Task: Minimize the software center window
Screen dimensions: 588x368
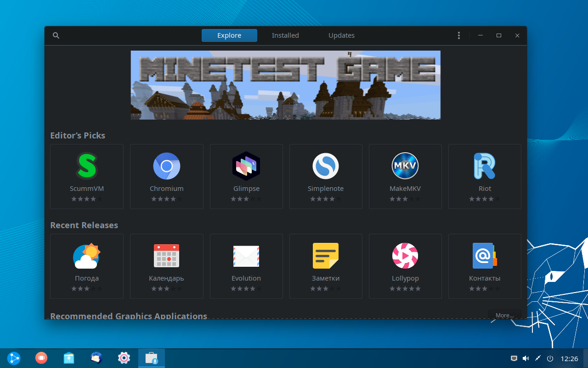Action: pyautogui.click(x=480, y=35)
